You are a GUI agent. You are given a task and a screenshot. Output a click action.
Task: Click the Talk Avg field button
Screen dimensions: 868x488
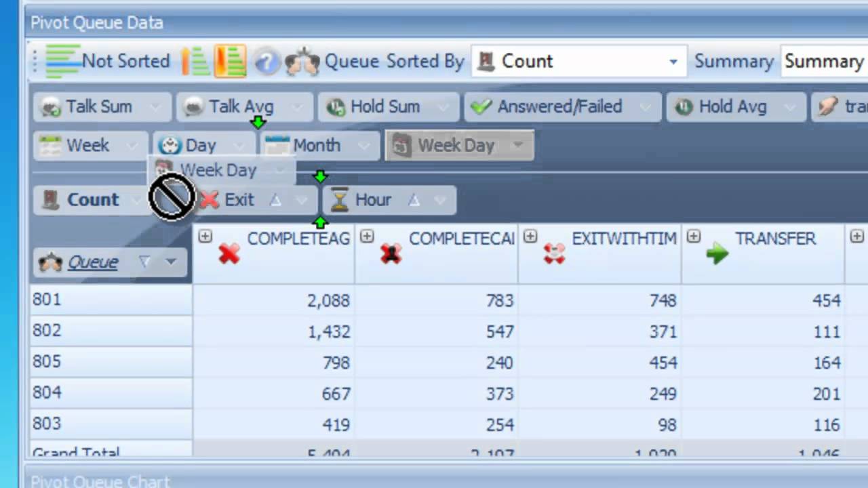(245, 106)
